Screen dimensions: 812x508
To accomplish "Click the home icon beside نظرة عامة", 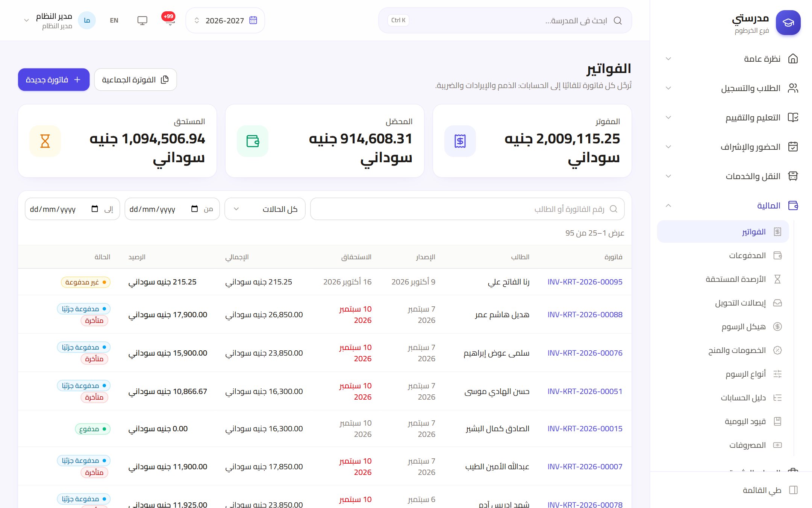I will coord(793,59).
